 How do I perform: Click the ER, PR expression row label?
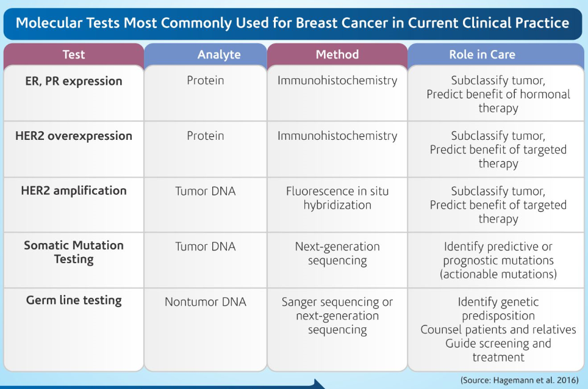(x=74, y=81)
